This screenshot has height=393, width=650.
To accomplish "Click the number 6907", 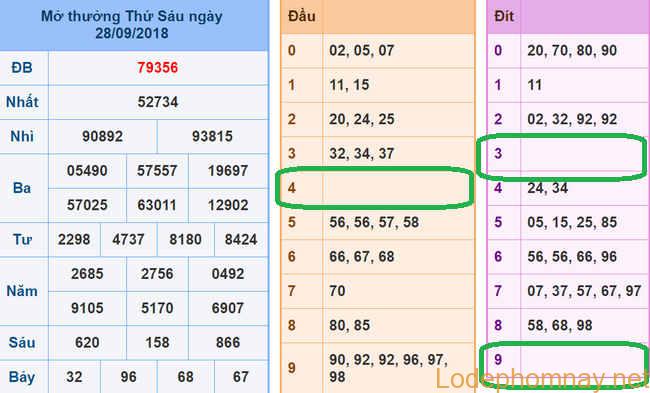I will pos(228,308).
